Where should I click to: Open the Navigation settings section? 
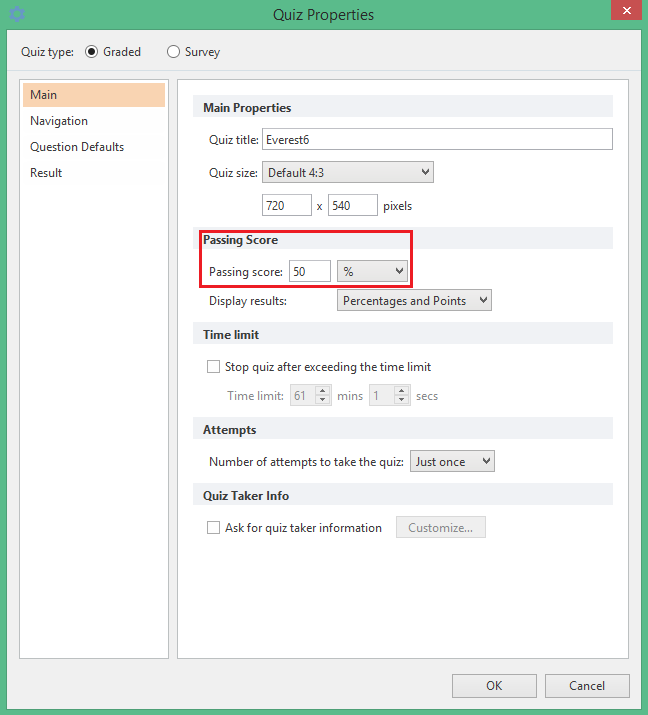(94, 121)
